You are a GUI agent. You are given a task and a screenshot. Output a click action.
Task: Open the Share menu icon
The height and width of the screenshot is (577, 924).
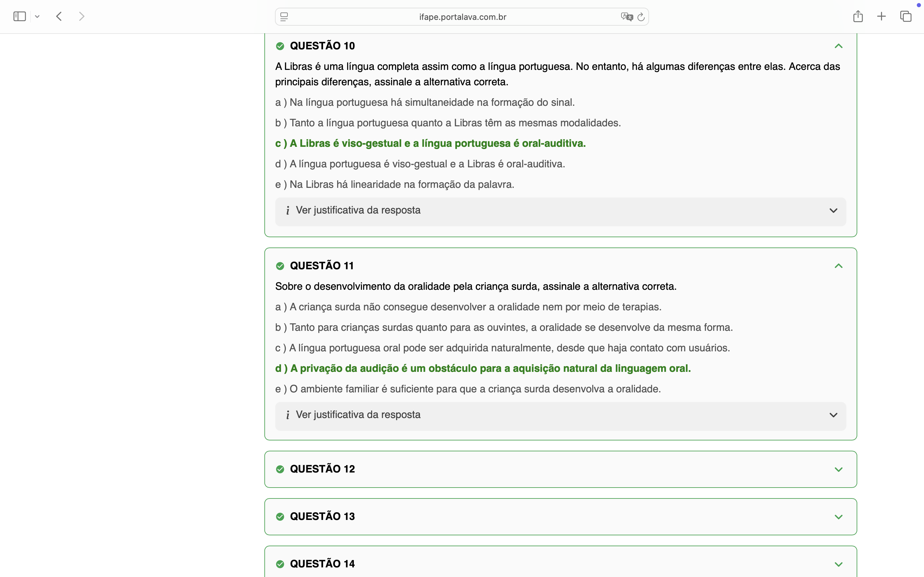pos(858,16)
